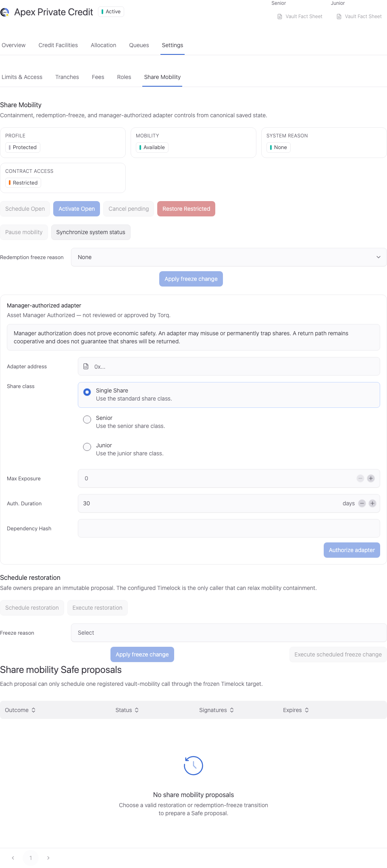This screenshot has height=868, width=387.
Task: Click the Active status badge
Action: click(111, 12)
